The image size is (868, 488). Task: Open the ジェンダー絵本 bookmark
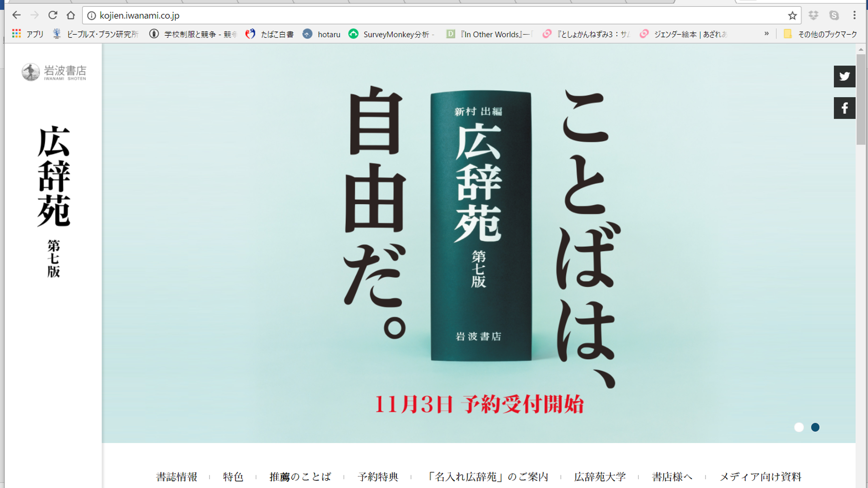[683, 34]
